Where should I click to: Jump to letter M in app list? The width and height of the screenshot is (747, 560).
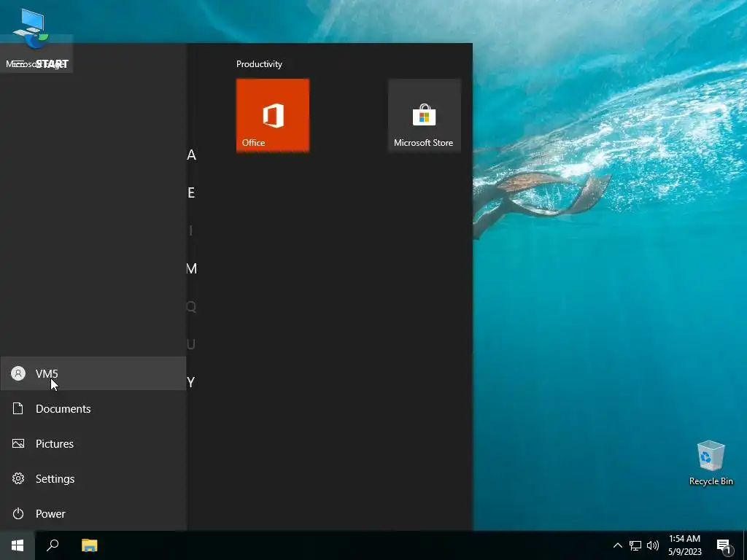[x=192, y=268]
